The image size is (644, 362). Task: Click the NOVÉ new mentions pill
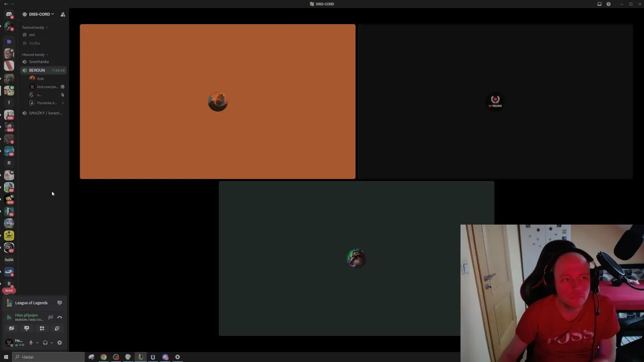[x=9, y=291]
